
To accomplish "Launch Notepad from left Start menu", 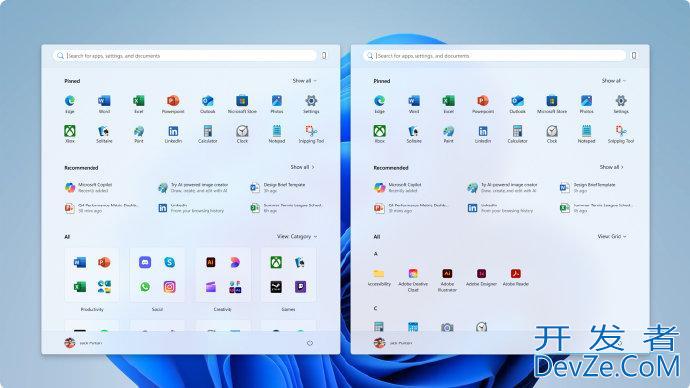I will (x=276, y=134).
